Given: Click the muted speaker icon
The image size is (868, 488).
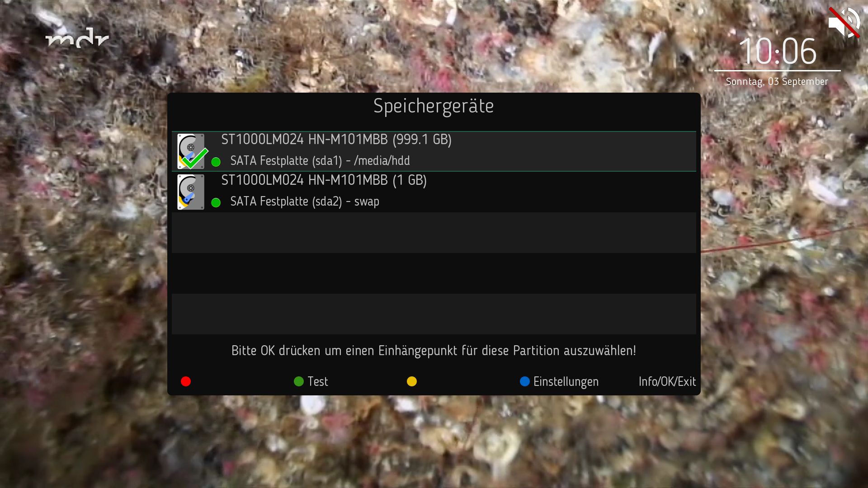Looking at the screenshot, I should (844, 23).
